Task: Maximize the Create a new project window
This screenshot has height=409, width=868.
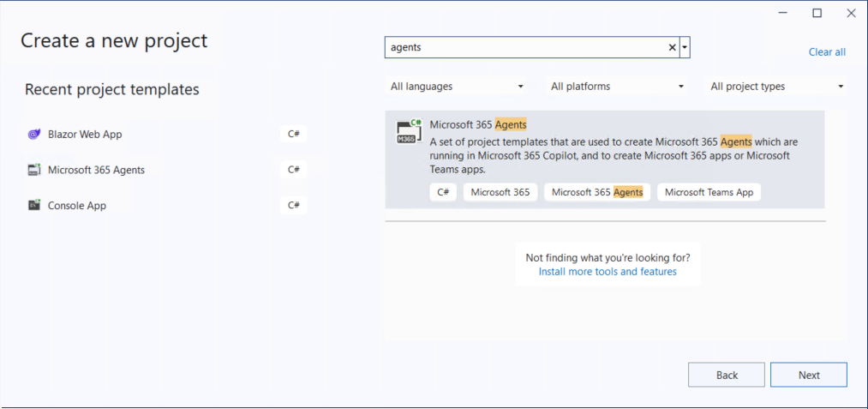Action: click(x=817, y=13)
